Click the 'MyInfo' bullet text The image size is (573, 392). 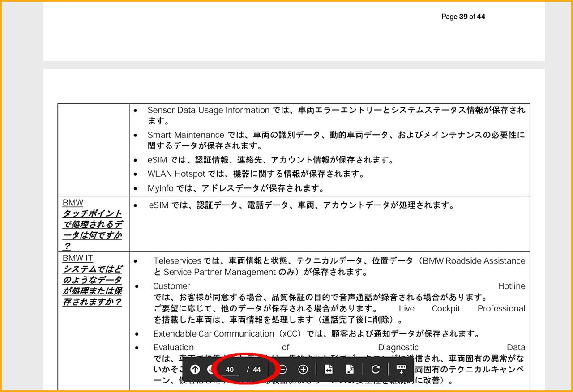pyautogui.click(x=236, y=188)
